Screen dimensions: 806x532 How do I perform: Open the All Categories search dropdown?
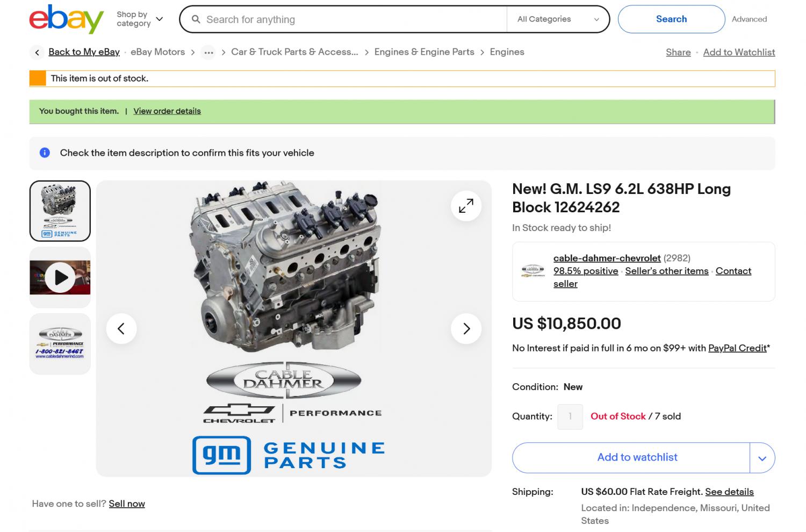(558, 19)
